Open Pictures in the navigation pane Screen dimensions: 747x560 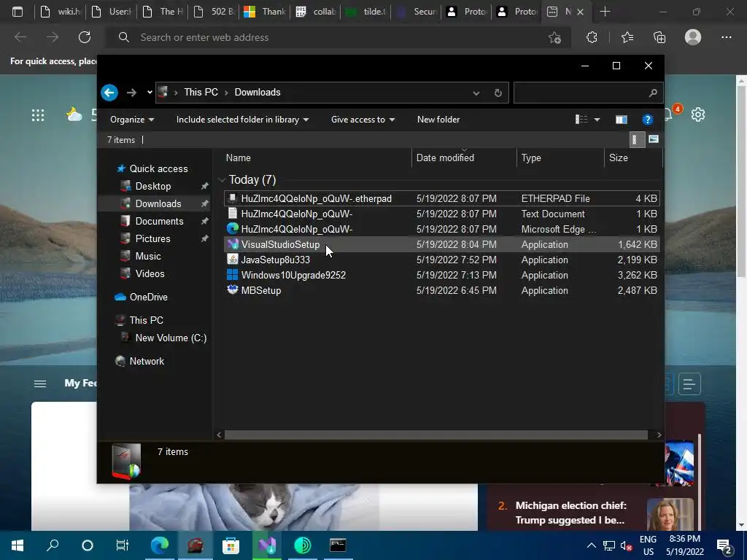152,238
